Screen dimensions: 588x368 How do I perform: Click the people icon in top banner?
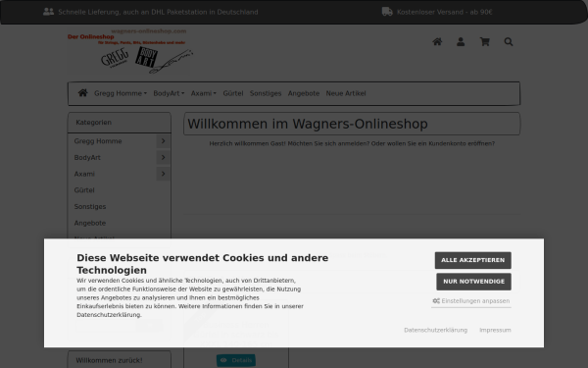(x=48, y=12)
